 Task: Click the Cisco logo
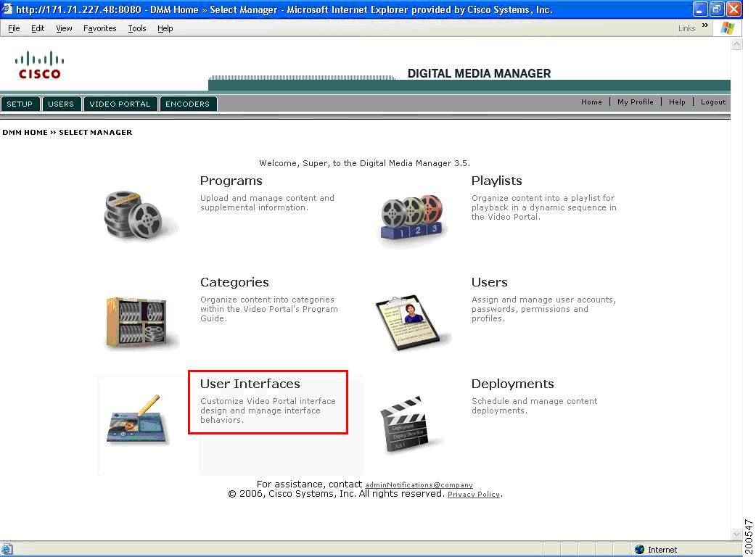[39, 65]
